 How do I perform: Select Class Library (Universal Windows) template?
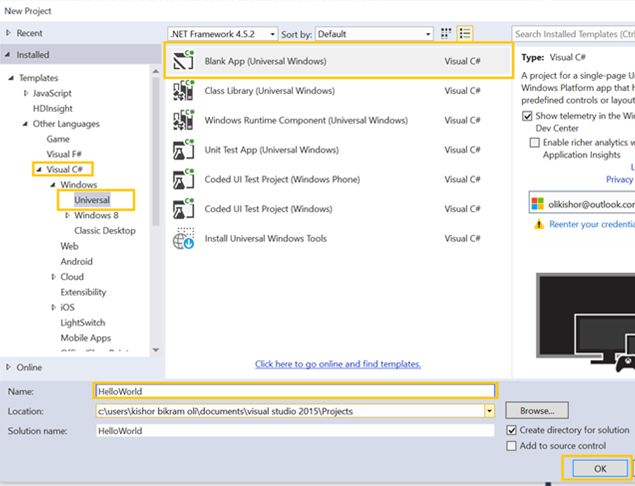click(339, 90)
